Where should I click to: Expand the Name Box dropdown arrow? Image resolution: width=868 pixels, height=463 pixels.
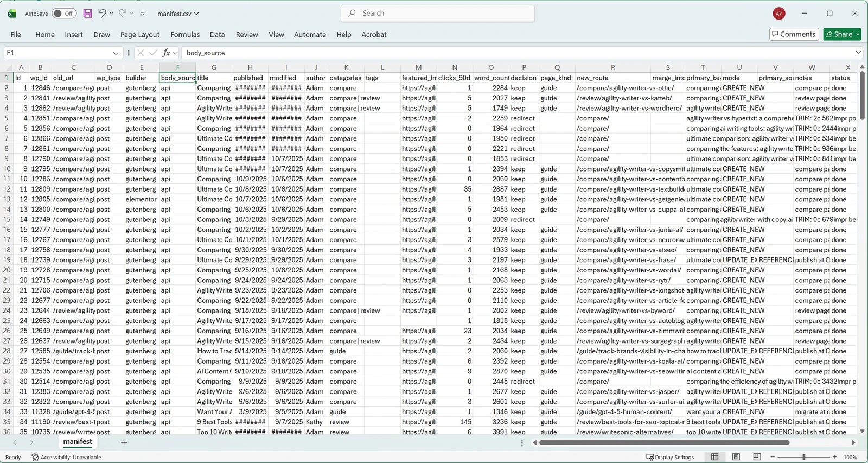pos(116,53)
